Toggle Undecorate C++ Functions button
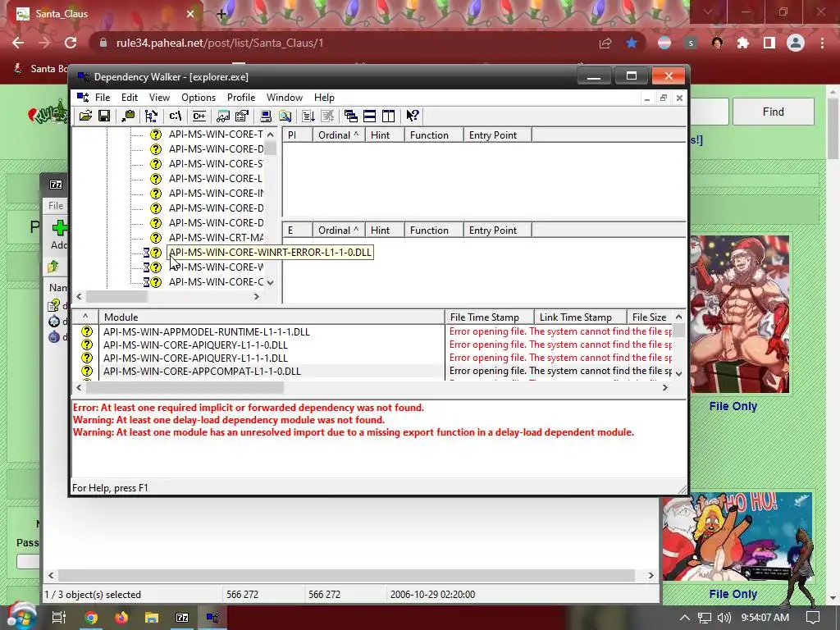840x630 pixels. [199, 116]
